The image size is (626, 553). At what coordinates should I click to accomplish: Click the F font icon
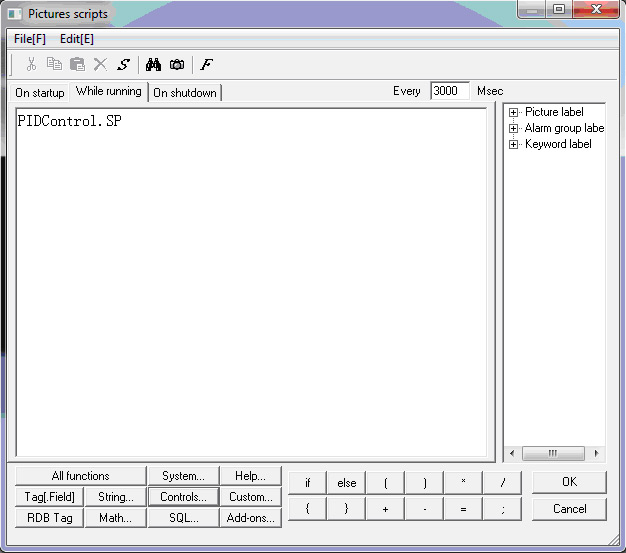[x=206, y=64]
